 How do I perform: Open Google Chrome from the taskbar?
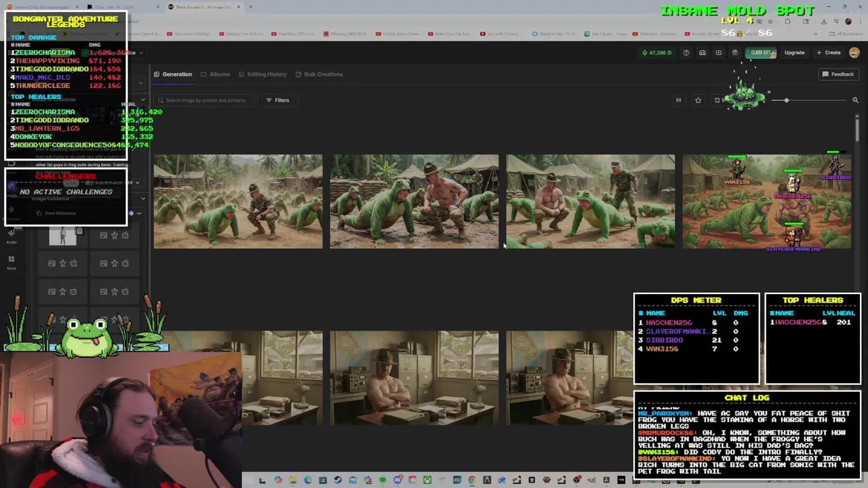coord(472,481)
